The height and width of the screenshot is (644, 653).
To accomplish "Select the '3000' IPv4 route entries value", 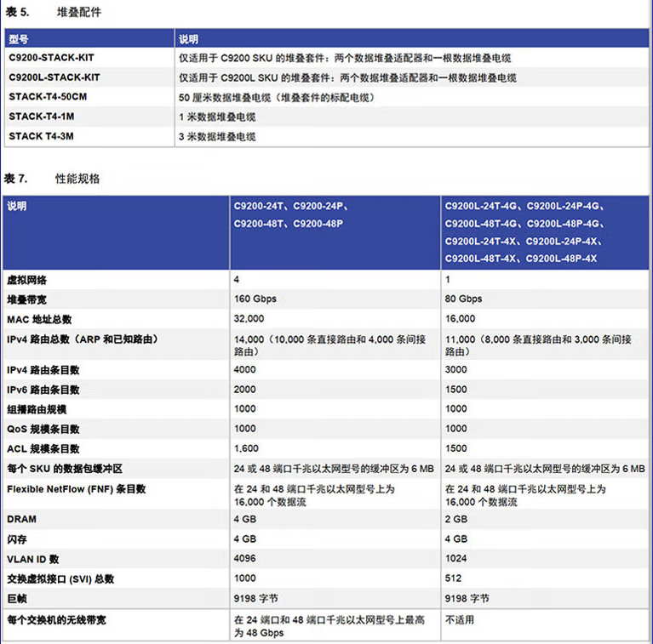I will [x=455, y=369].
